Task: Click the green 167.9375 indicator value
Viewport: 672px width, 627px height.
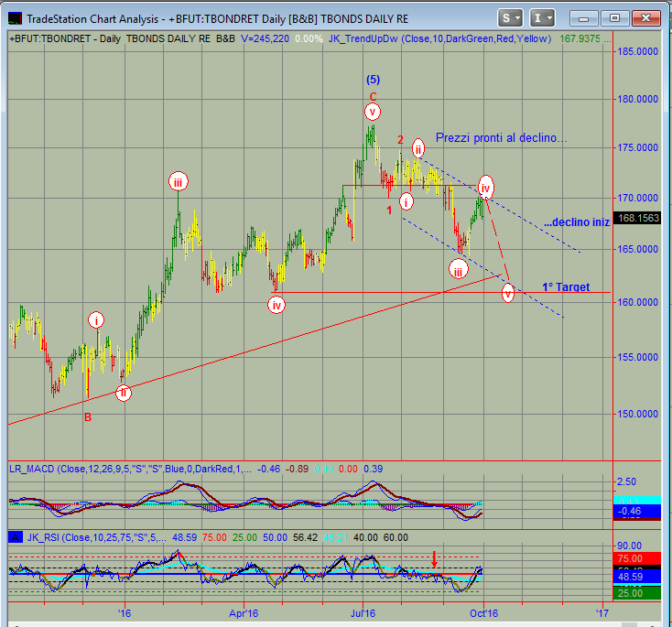Action: point(580,38)
